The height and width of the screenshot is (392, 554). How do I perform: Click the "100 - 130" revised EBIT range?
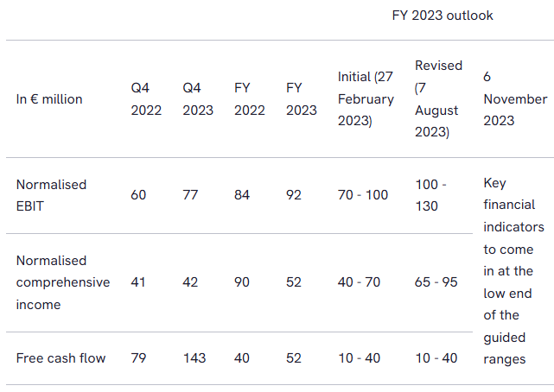click(430, 195)
